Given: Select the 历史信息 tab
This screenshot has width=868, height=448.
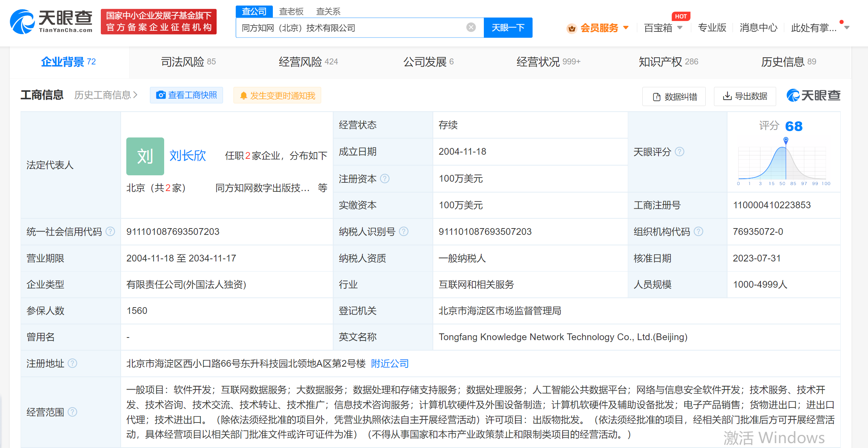Looking at the screenshot, I should 789,62.
